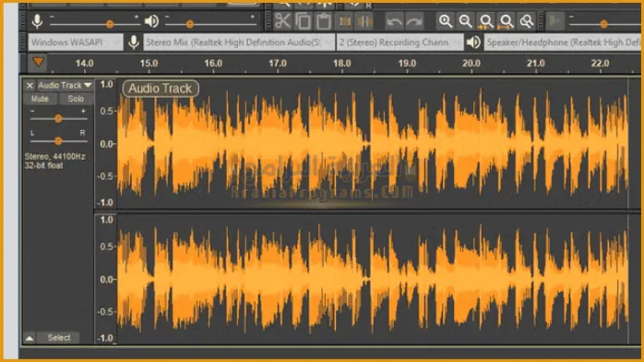Click the 22.0 mark on the timeline
This screenshot has height=362, width=644.
point(600,64)
